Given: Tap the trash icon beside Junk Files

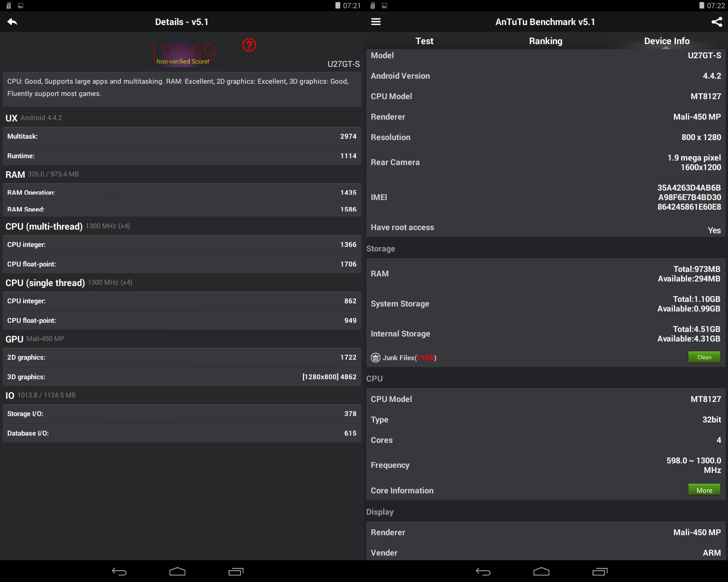Looking at the screenshot, I should 375,357.
